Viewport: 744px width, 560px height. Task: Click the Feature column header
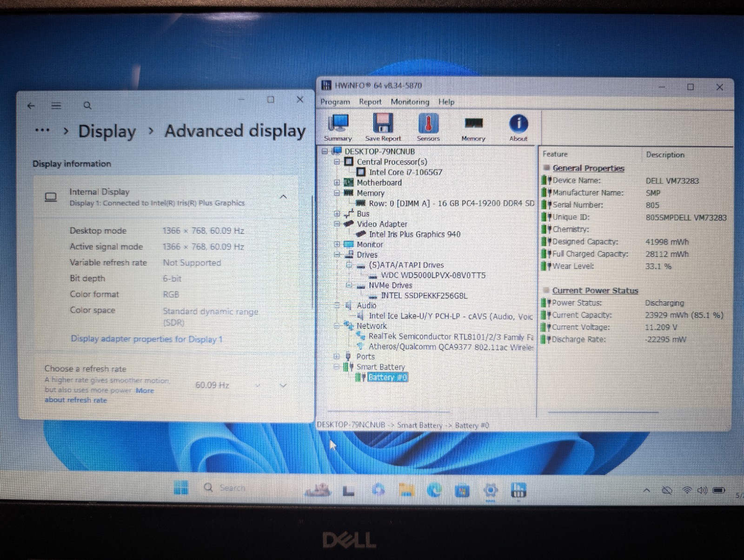coord(555,154)
